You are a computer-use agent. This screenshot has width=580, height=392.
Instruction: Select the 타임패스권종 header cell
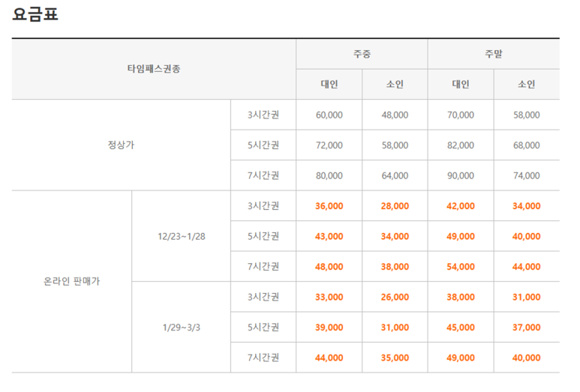coord(154,69)
